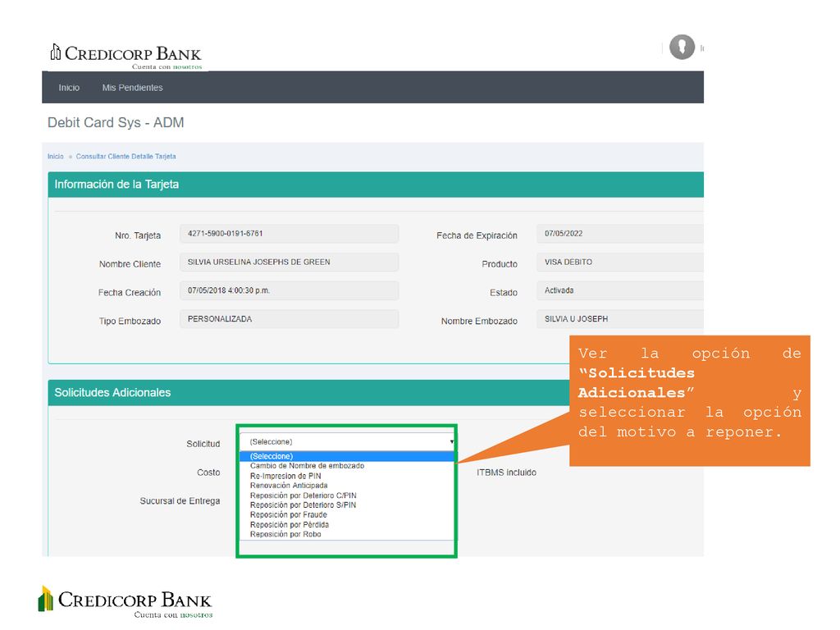Click the Nombre Embozado field SILVIA U JOSEPH
This screenshot has width=840, height=630.
click(620, 319)
